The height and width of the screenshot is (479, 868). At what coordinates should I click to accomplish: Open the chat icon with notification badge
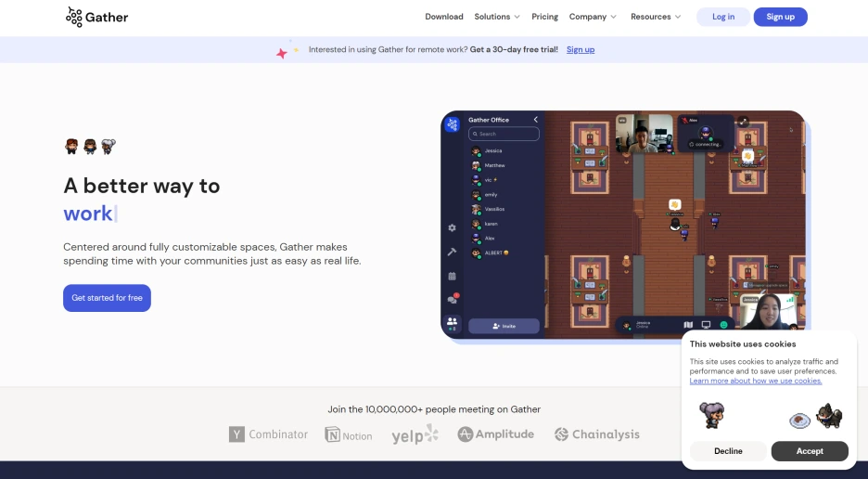453,299
